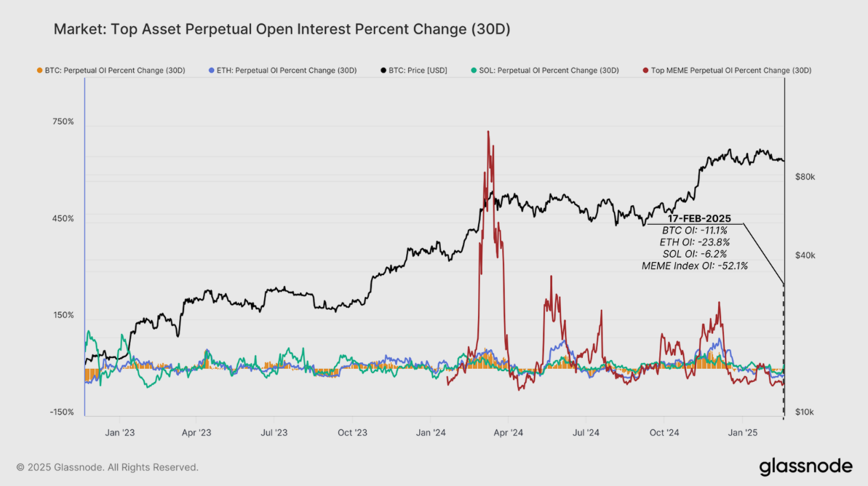
Task: Hide the BTC: Price [USD] series label
Action: [x=418, y=71]
